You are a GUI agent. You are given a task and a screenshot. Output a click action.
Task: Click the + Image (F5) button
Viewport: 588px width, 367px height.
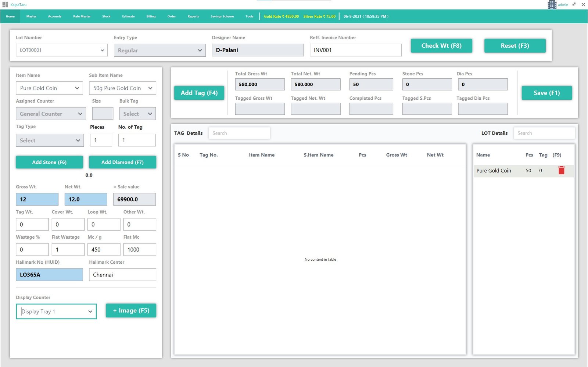(131, 310)
